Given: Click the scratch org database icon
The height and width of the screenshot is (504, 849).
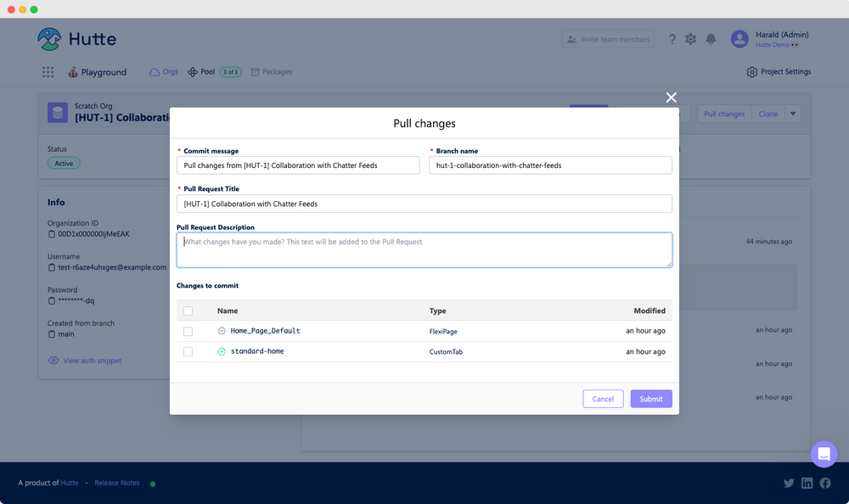Looking at the screenshot, I should (x=57, y=113).
